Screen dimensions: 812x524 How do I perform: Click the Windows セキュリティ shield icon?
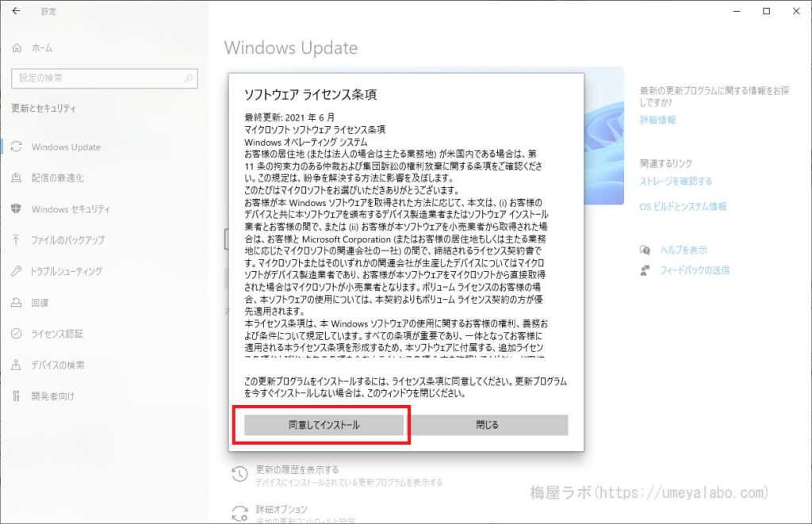click(17, 209)
